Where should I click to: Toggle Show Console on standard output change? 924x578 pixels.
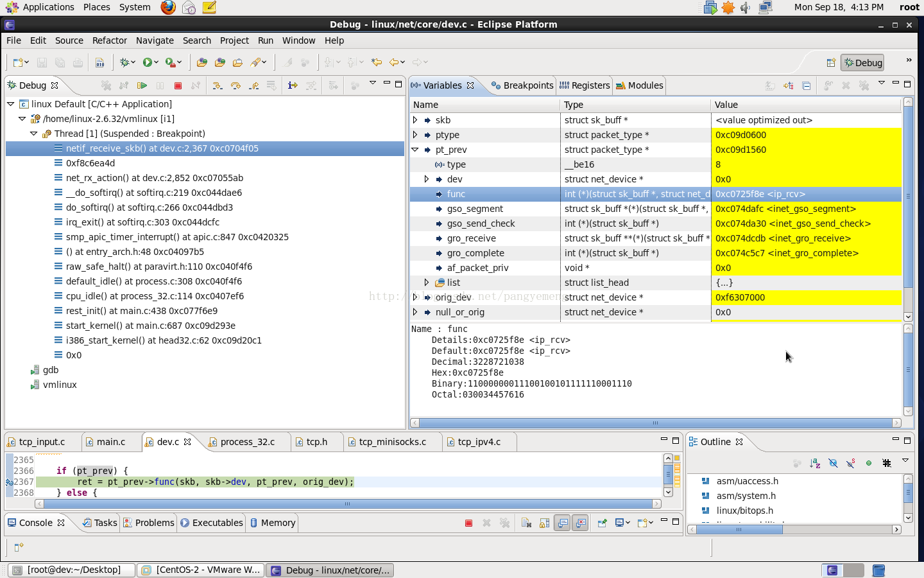click(x=563, y=523)
